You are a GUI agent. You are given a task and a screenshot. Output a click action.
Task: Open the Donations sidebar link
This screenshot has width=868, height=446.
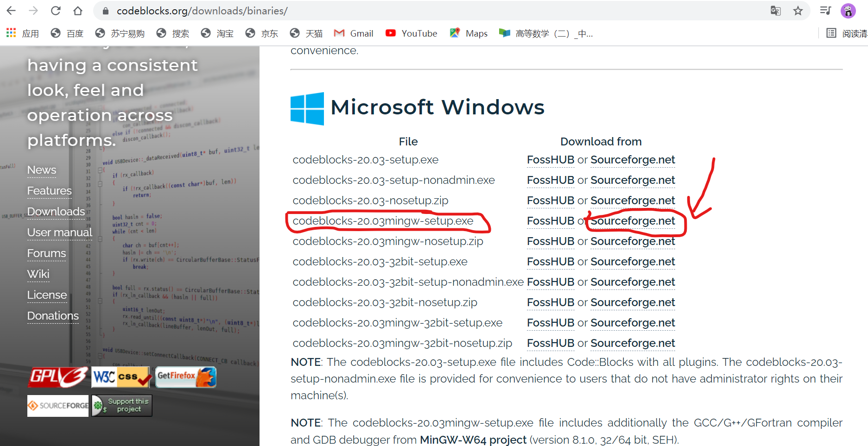[53, 316]
